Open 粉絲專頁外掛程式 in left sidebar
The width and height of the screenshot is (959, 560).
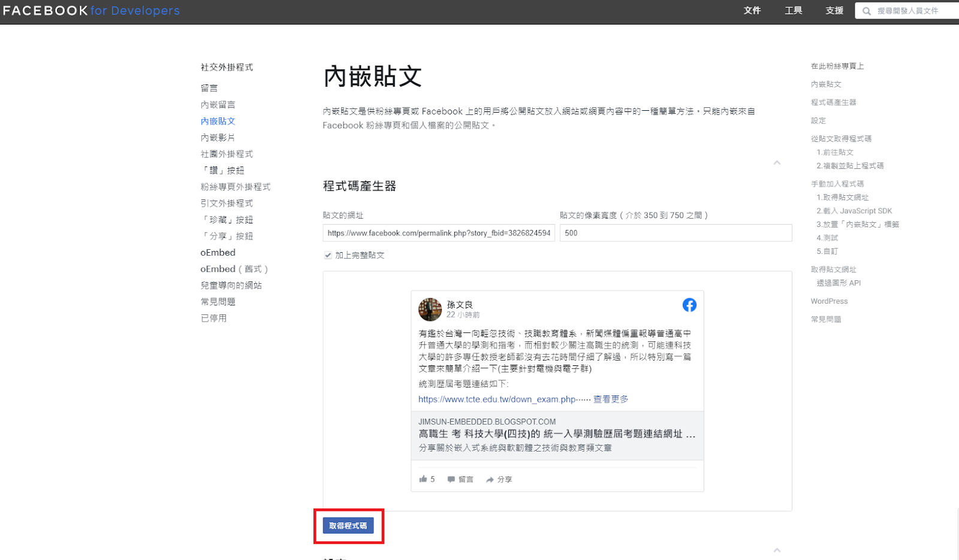pos(236,187)
